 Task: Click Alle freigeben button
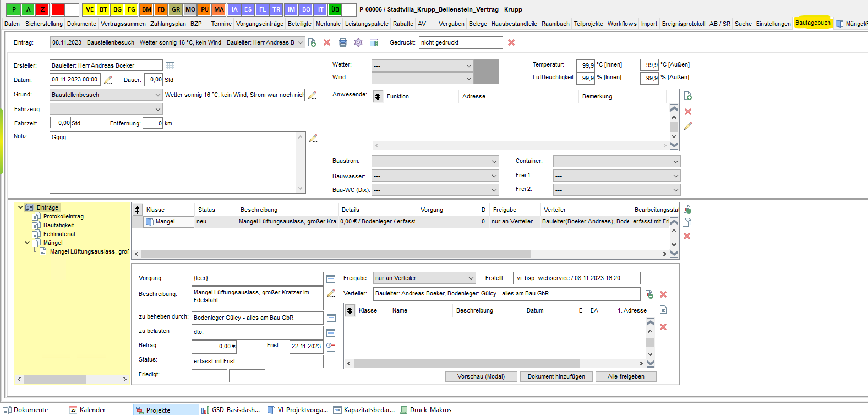click(x=626, y=376)
